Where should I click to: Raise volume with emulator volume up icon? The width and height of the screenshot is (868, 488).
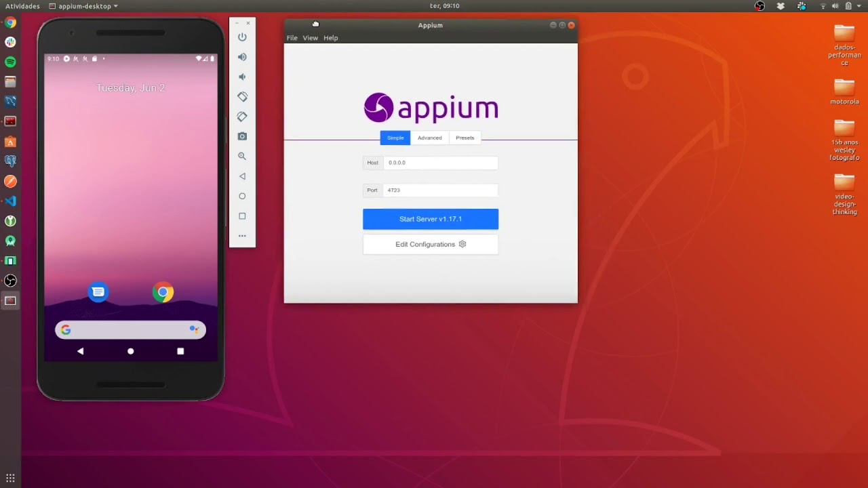[242, 57]
